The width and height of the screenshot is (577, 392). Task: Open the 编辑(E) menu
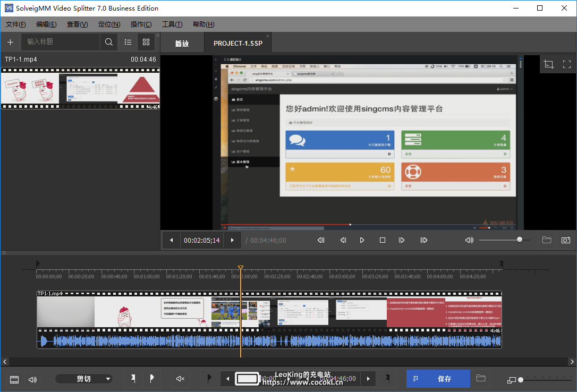46,24
